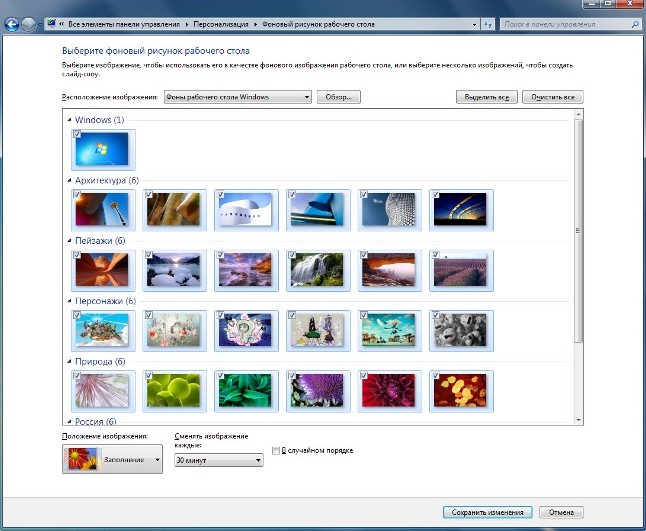Select the Space Needle architecture wallpaper
Viewport: 646px width, 531px height.
[102, 209]
